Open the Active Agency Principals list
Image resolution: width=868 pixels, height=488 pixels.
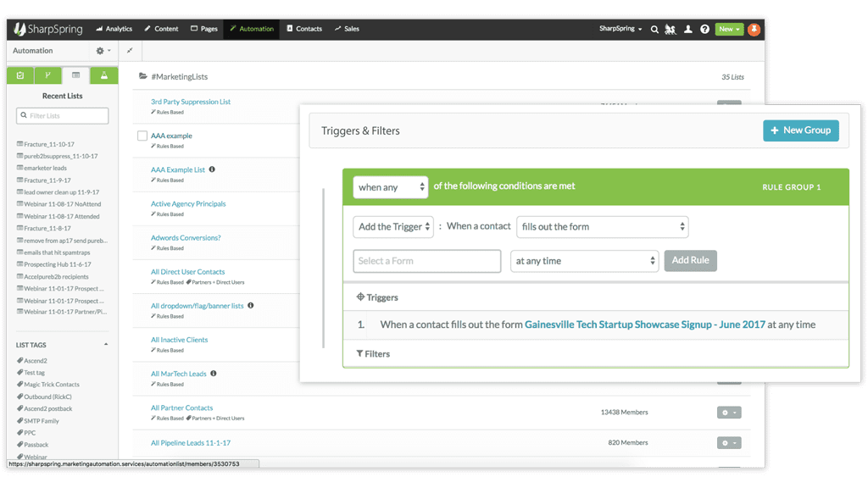coord(188,203)
